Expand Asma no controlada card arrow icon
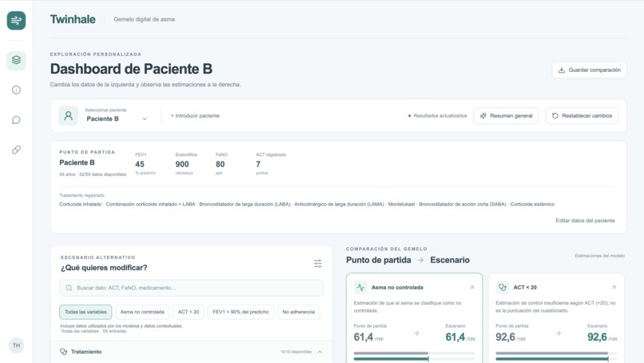This screenshot has height=363, width=644. [x=471, y=287]
